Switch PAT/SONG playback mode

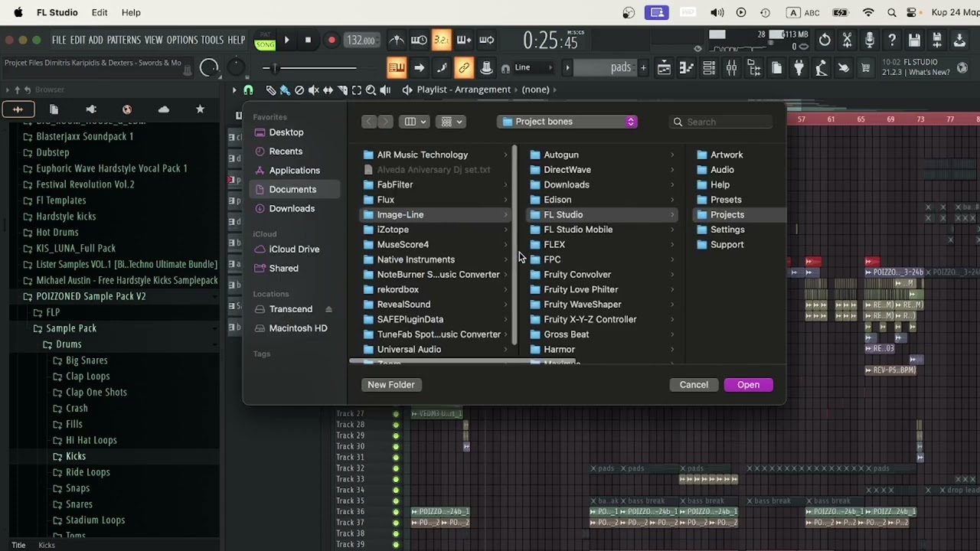tap(265, 41)
